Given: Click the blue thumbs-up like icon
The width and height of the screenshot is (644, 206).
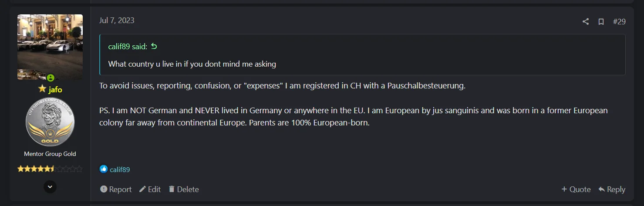Looking at the screenshot, I should (x=103, y=169).
